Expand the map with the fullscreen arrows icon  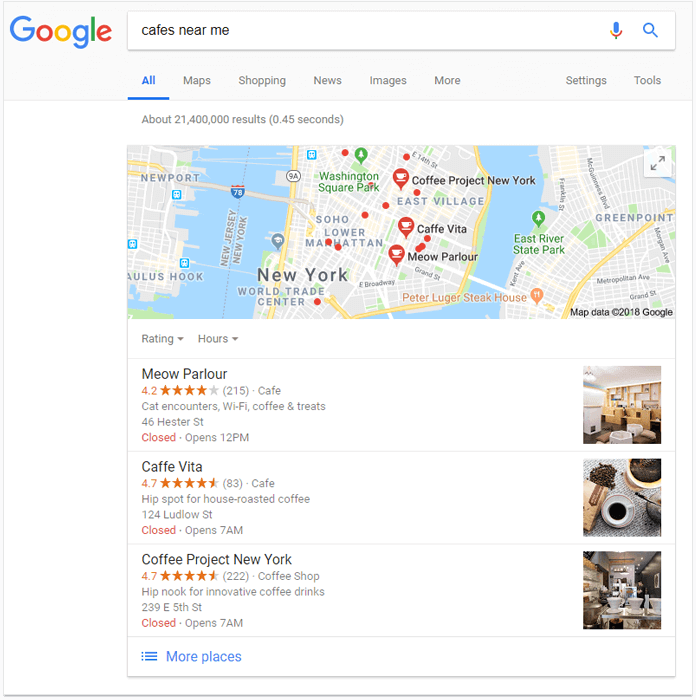pyautogui.click(x=657, y=163)
